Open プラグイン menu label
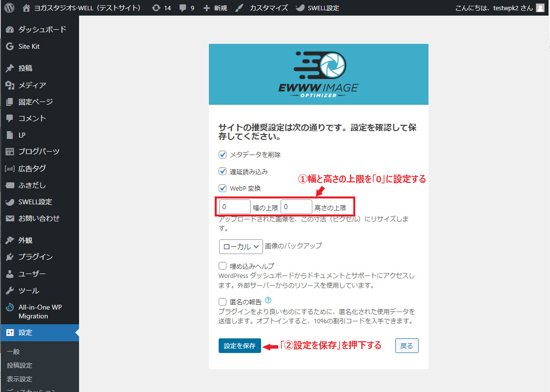 36,257
